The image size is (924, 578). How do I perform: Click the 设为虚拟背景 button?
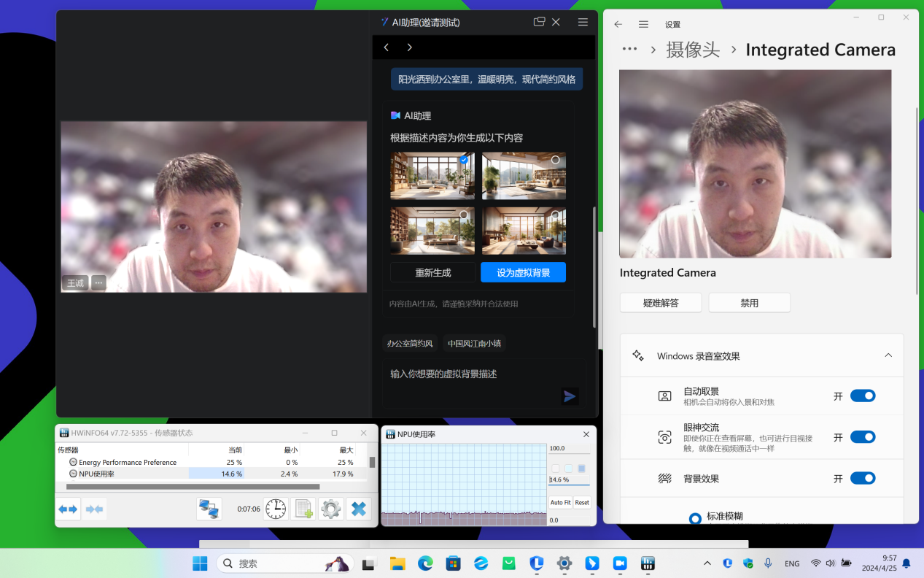(523, 271)
